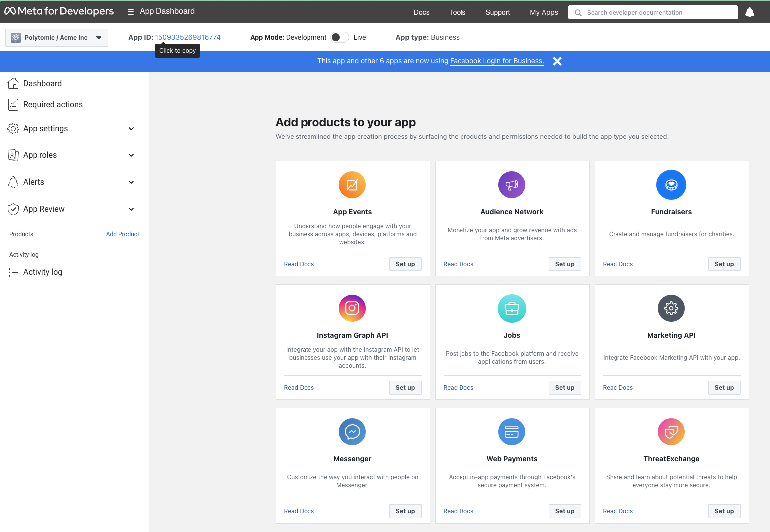770x532 pixels.
Task: Open the Docs menu in top bar
Action: point(422,12)
